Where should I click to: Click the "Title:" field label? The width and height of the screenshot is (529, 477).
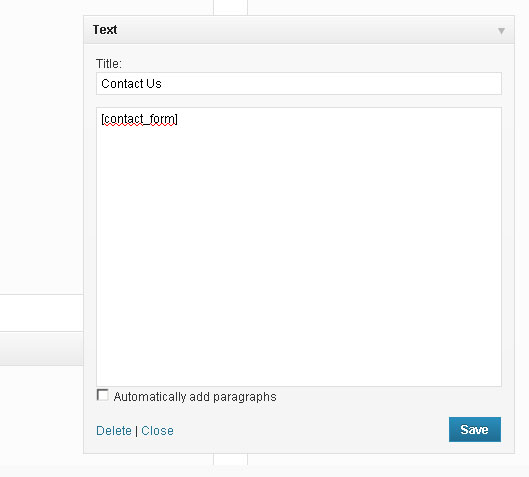click(109, 63)
